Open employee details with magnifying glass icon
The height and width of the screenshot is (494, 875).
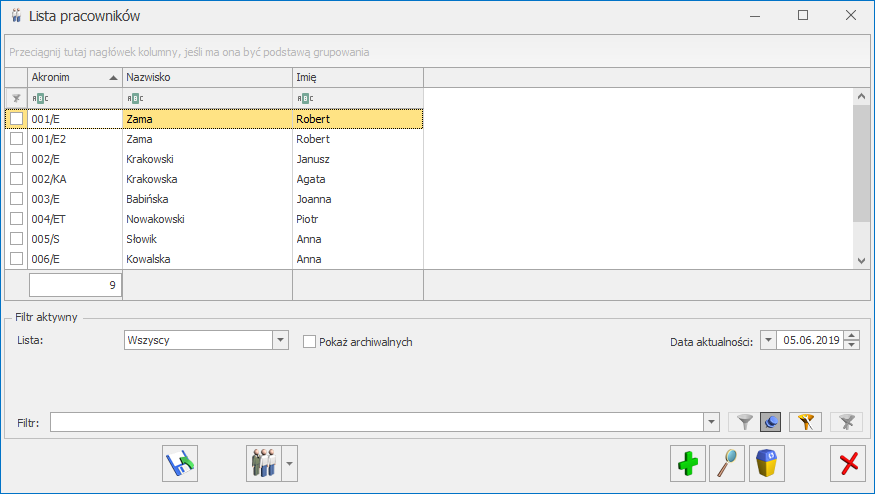tap(727, 463)
